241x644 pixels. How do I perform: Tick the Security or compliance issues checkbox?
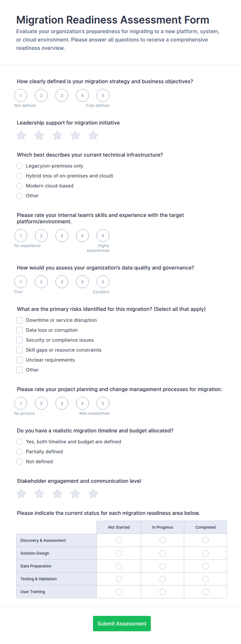(19, 340)
